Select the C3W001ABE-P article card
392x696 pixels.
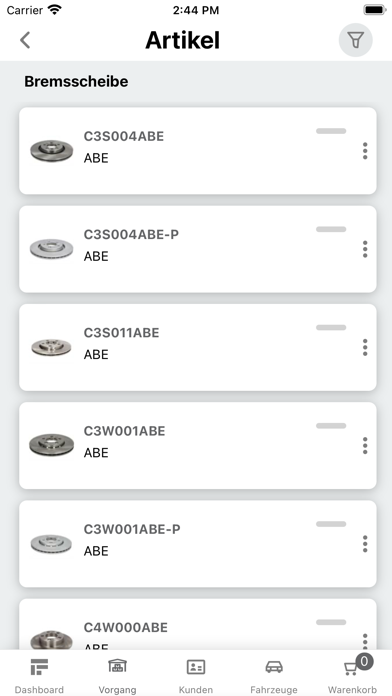click(198, 544)
